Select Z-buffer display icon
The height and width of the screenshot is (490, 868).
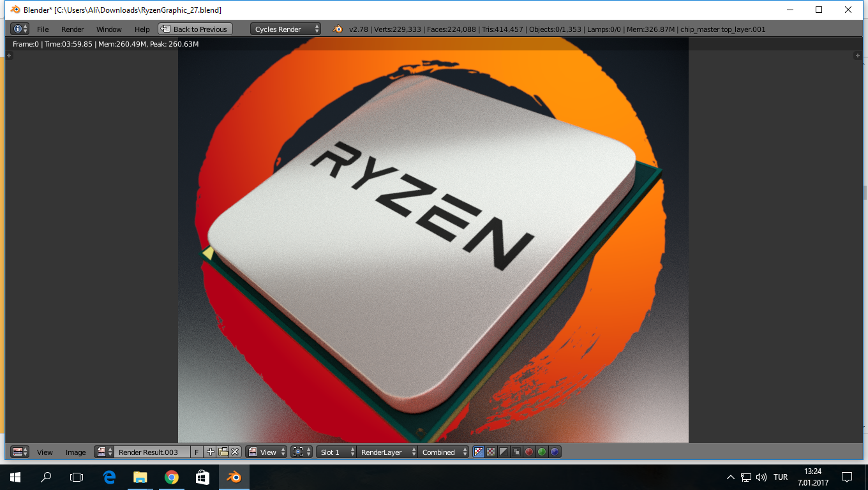[x=516, y=452]
